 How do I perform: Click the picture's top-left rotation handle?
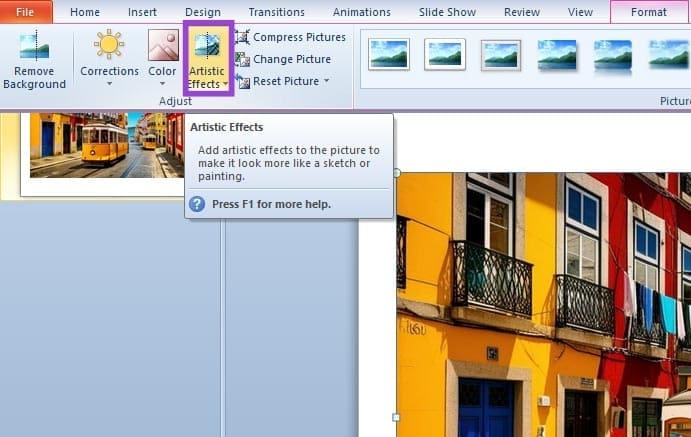[397, 173]
